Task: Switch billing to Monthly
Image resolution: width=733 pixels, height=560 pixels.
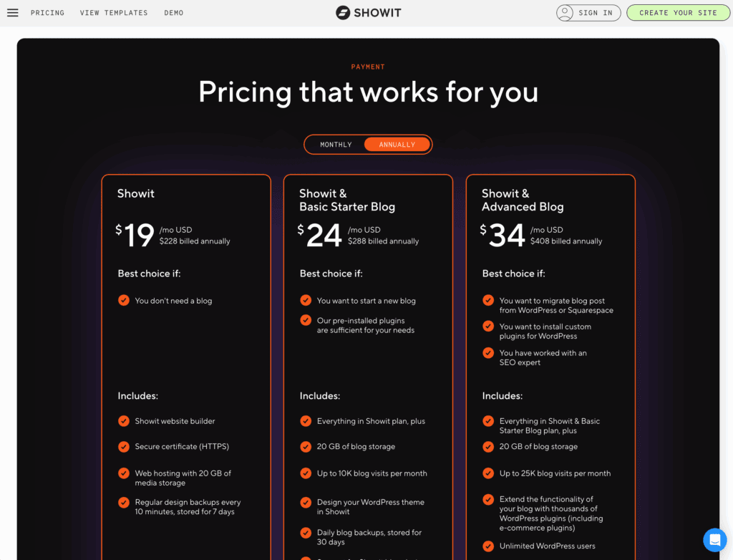Action: tap(336, 145)
